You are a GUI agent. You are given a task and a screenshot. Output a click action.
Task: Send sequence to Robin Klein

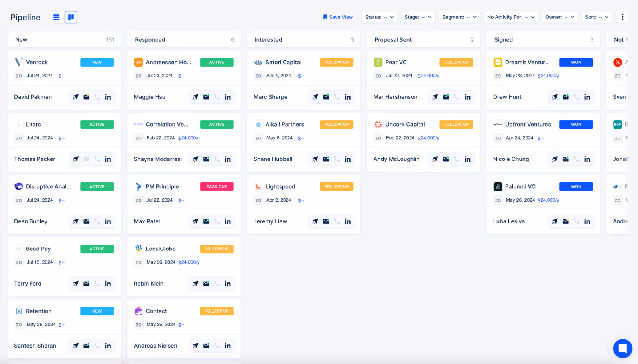pyautogui.click(x=195, y=284)
